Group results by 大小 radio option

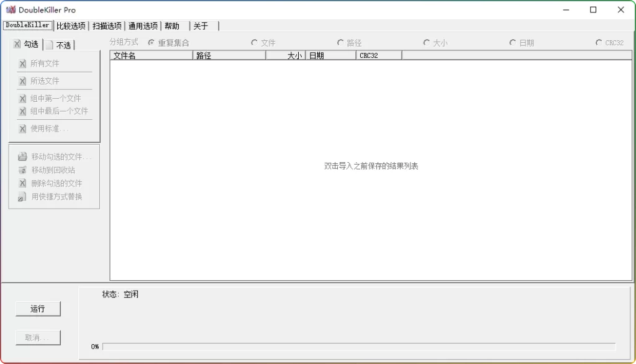(427, 43)
